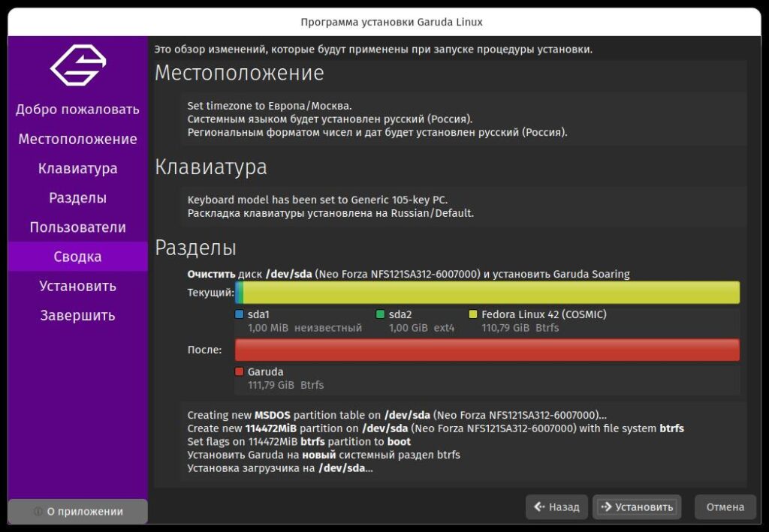Select the yellow Fedora segment of Текущий bar
Viewport: 769px width, 532px height.
point(491,293)
